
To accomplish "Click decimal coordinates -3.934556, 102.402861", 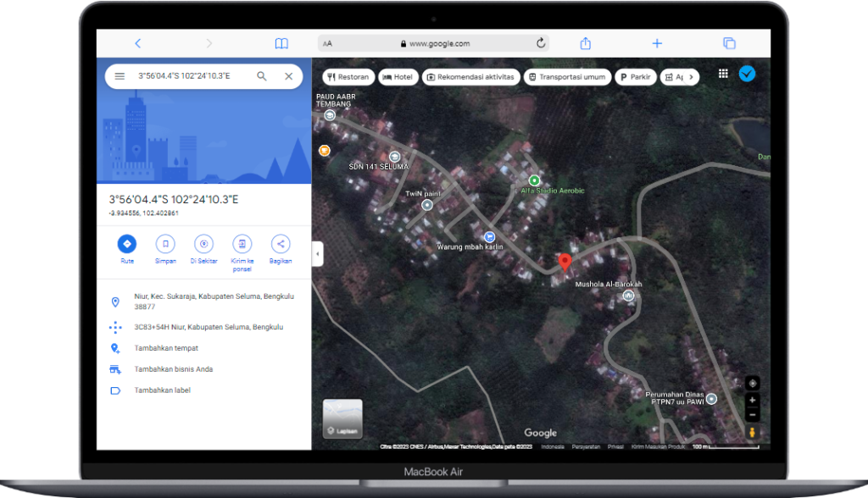I will pos(144,213).
